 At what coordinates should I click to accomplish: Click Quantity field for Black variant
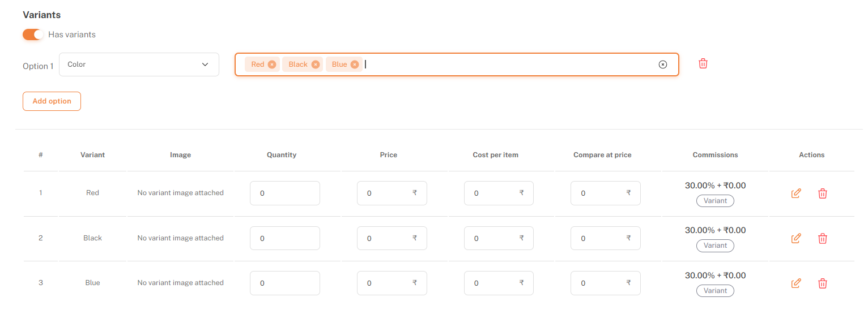[285, 238]
